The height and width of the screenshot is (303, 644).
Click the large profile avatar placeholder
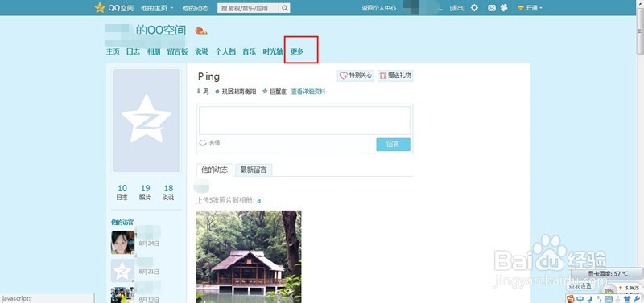coord(147,121)
